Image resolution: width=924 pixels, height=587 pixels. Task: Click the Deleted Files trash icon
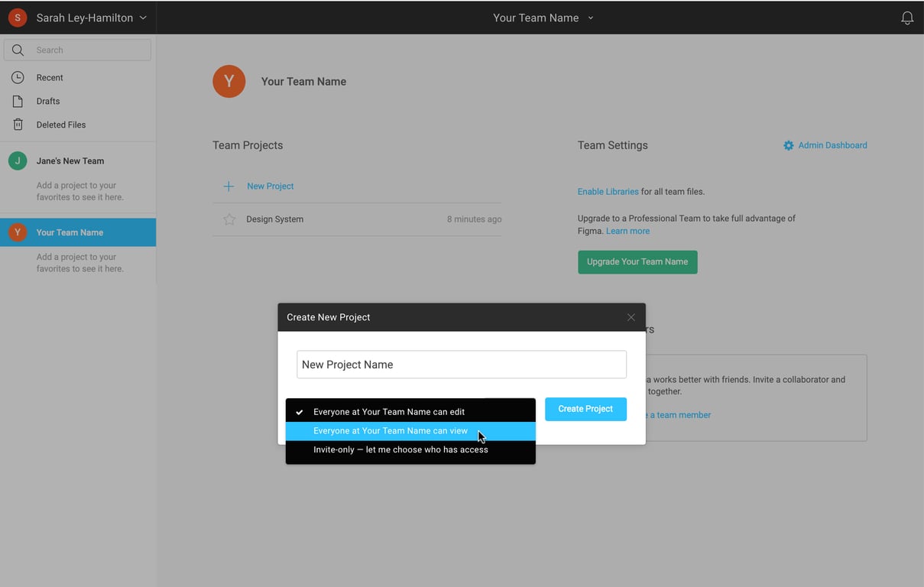click(18, 125)
